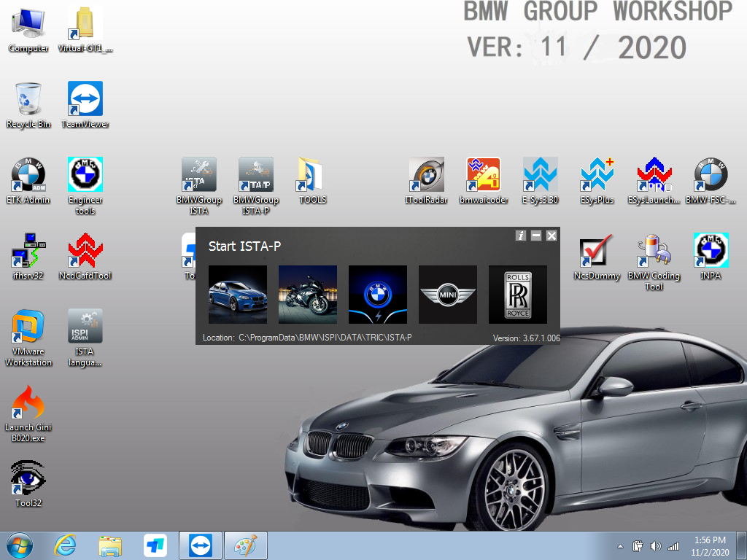Launch BMW Coding Tool shortcut

click(654, 262)
